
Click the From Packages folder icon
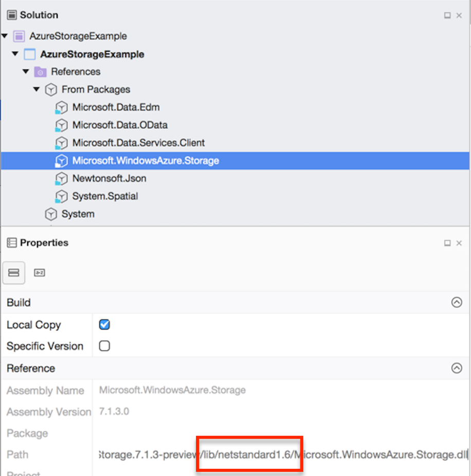50,89
